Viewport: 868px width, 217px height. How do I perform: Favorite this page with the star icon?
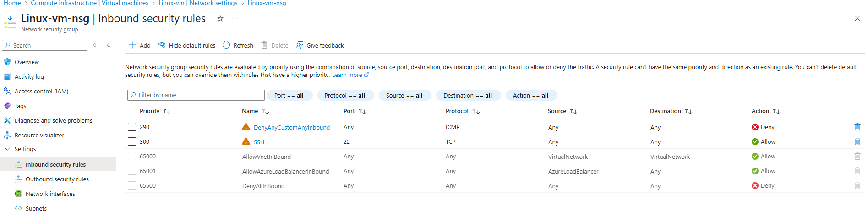coord(220,18)
